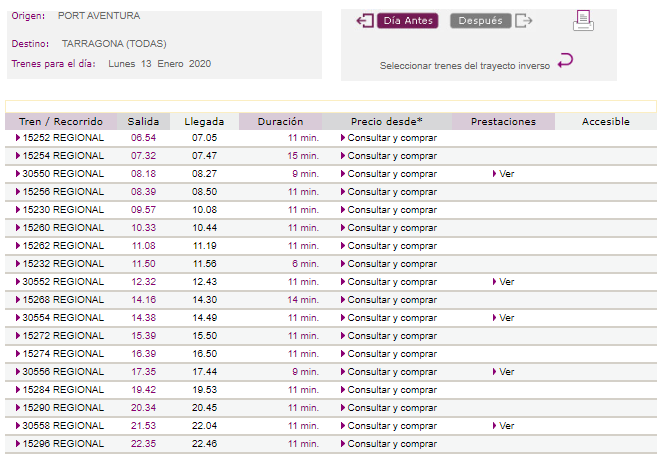Click the Duración column header
Viewport: 663px width, 457px height.
click(x=280, y=122)
